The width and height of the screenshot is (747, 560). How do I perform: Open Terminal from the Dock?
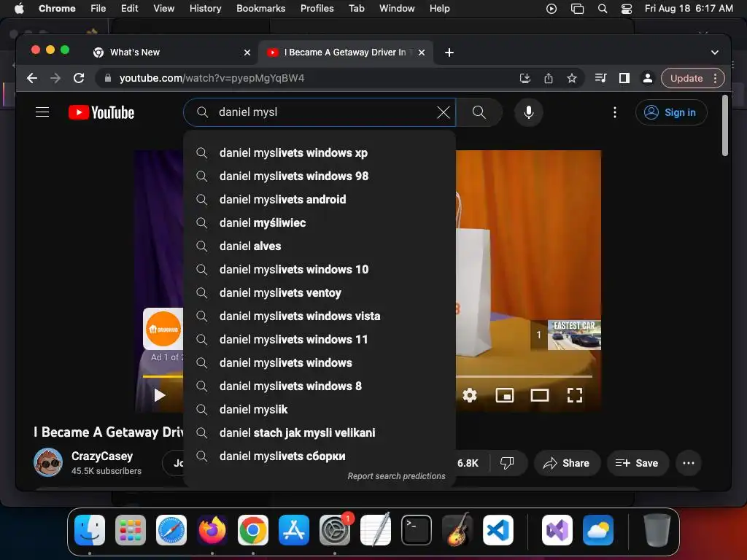[x=417, y=530]
